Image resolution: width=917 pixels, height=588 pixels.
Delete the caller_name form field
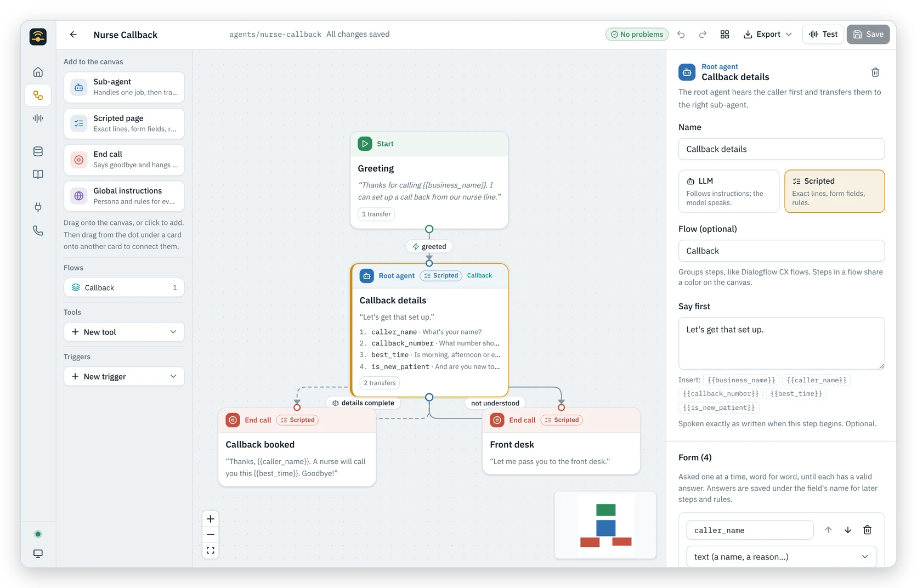pyautogui.click(x=868, y=530)
